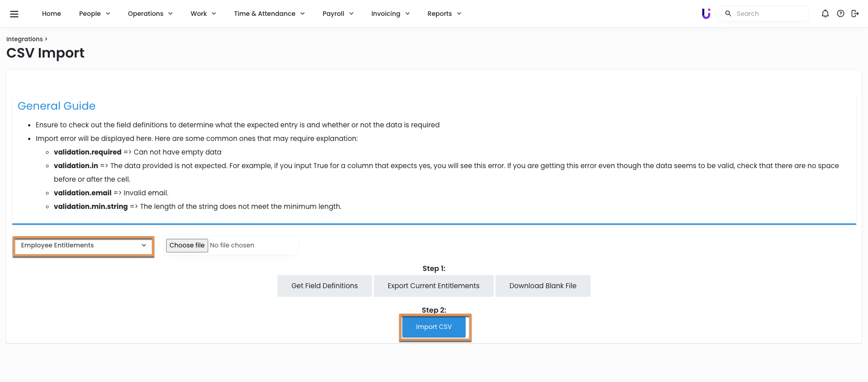Open the notifications bell
Screen dimensions: 868x382
click(x=825, y=14)
